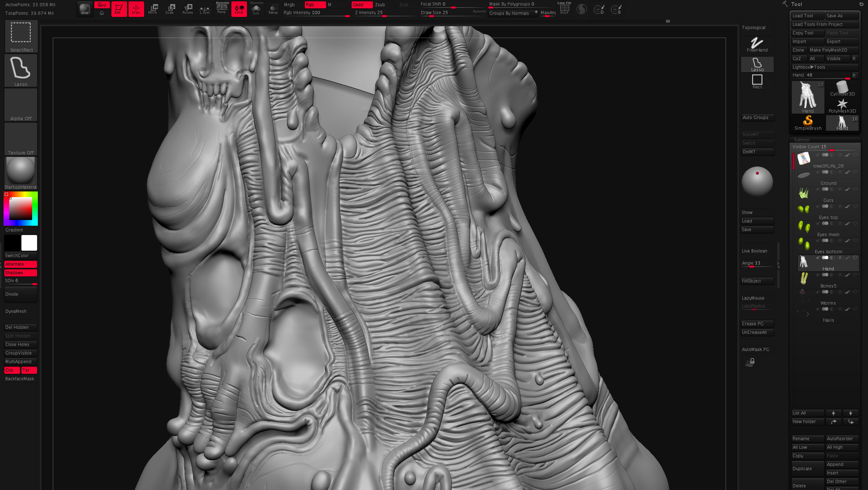Click the BPR render button
The height and width of the screenshot is (490, 868).
tap(85, 9)
